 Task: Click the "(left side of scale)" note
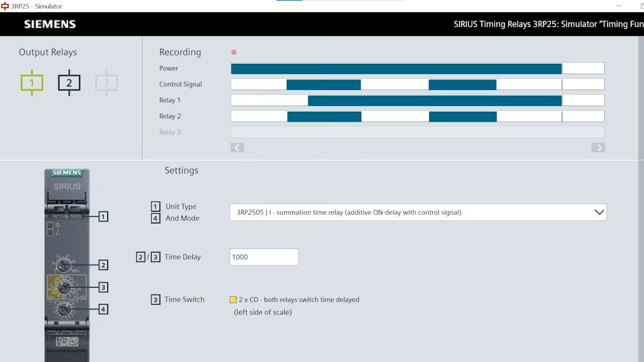click(x=263, y=312)
